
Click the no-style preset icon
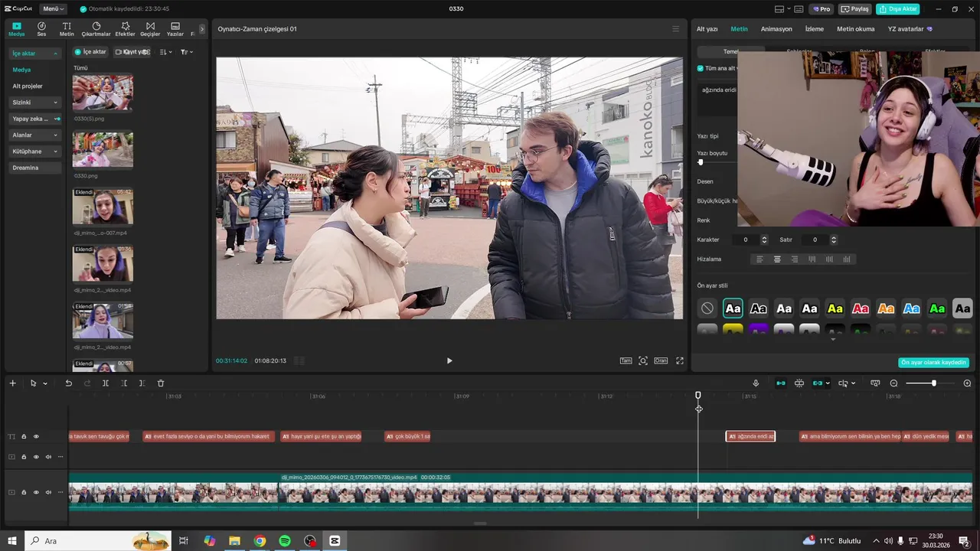pyautogui.click(x=707, y=308)
